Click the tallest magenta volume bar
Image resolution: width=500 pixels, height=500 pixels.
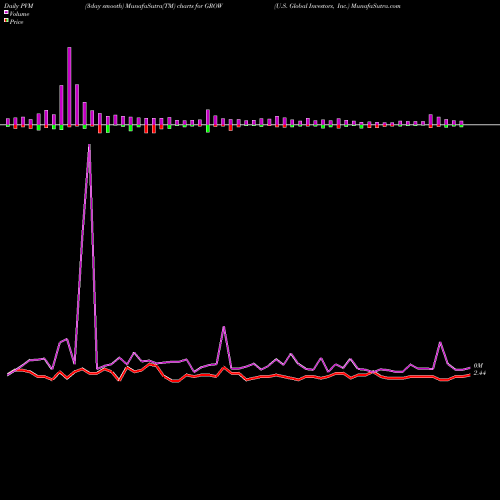(69, 87)
